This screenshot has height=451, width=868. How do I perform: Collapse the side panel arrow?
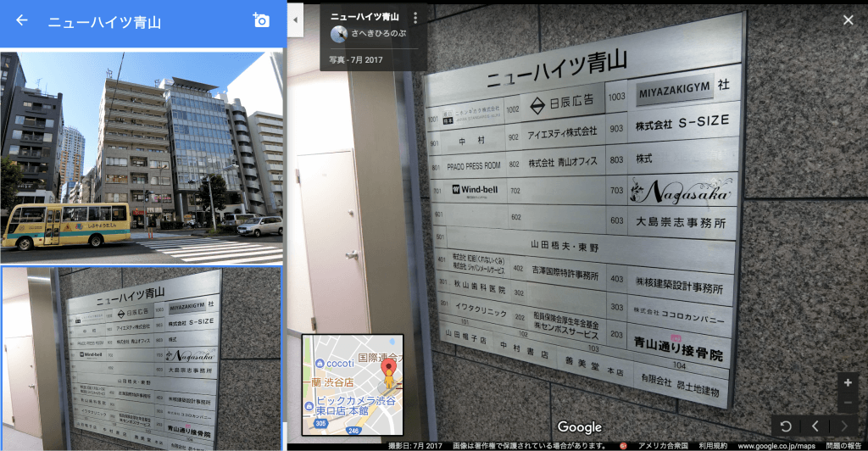pyautogui.click(x=295, y=19)
